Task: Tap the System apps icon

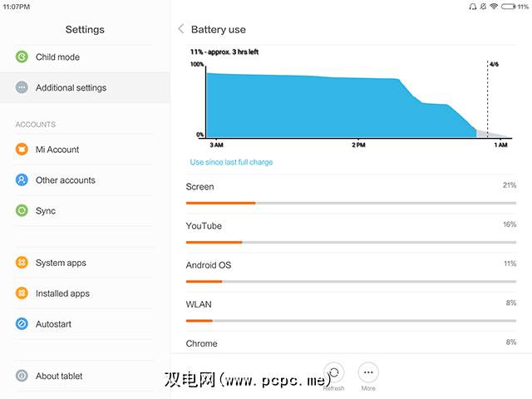Action: pyautogui.click(x=22, y=263)
